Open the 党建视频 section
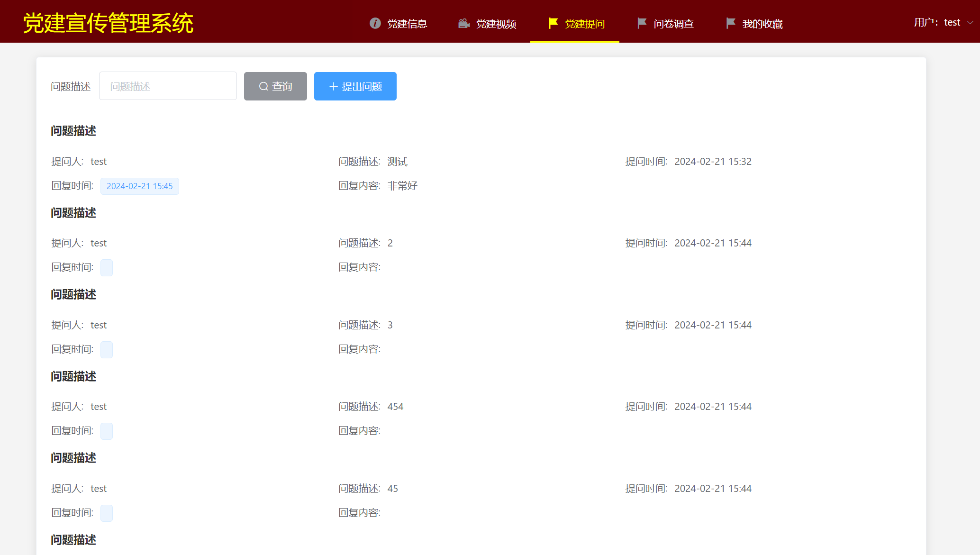The width and height of the screenshot is (980, 555). pos(496,24)
